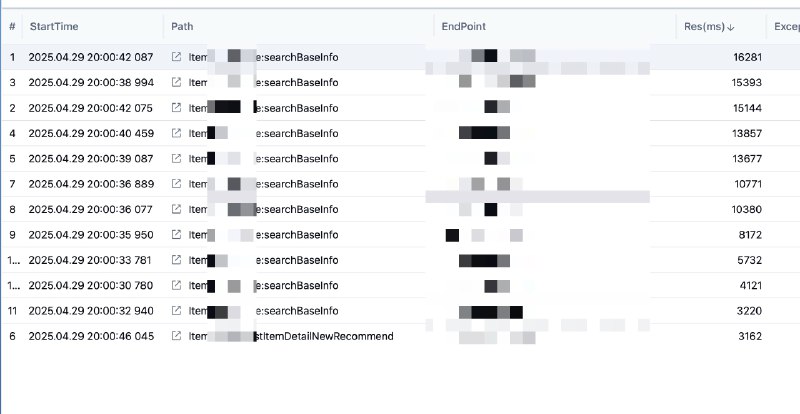
Task: Open link icon for row starting 20:00:40 459
Action: click(177, 133)
